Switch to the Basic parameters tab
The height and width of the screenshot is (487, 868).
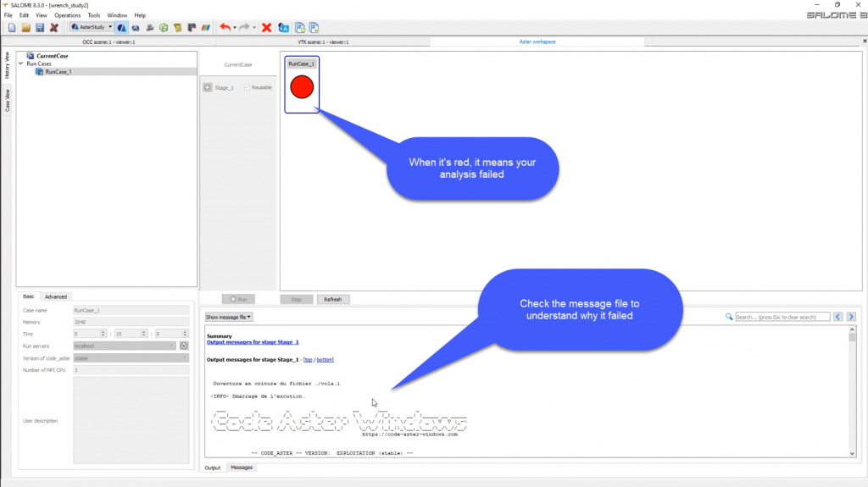pyautogui.click(x=28, y=296)
